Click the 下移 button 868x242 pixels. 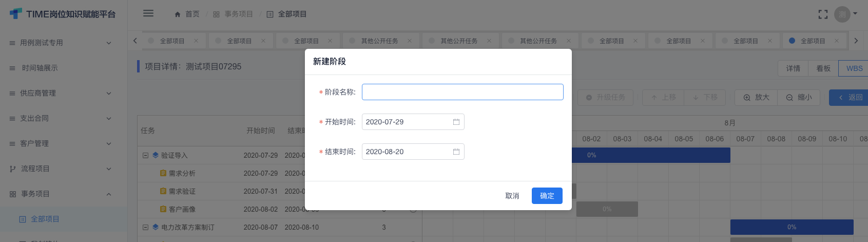[705, 97]
